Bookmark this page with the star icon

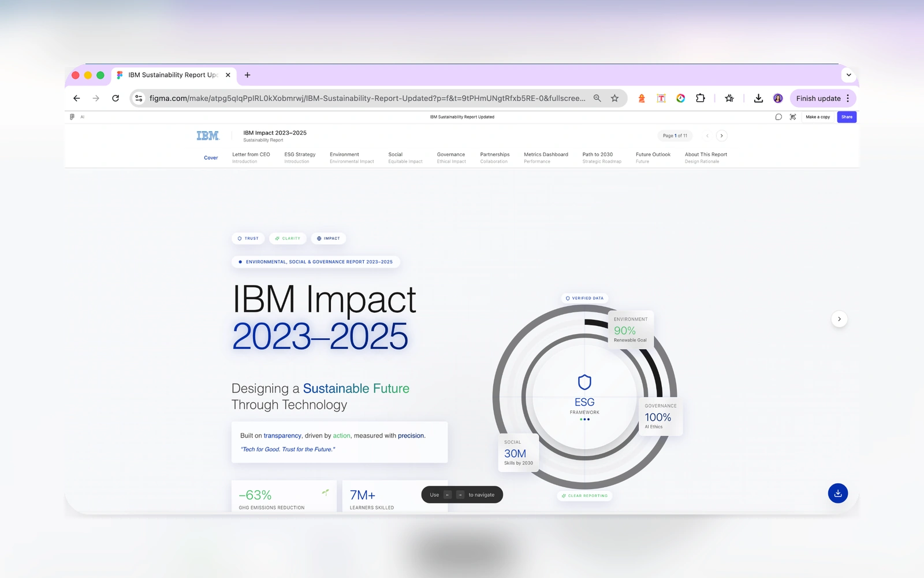614,98
